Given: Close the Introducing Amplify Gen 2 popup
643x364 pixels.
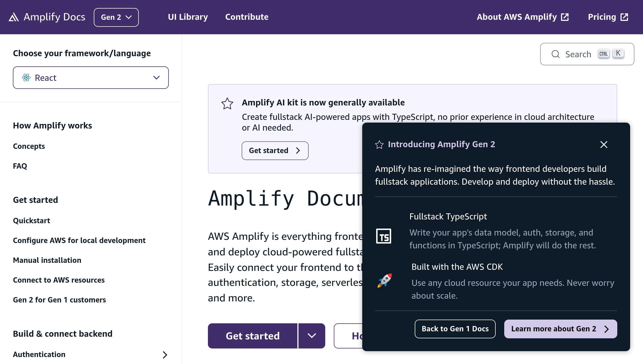Looking at the screenshot, I should coord(604,144).
